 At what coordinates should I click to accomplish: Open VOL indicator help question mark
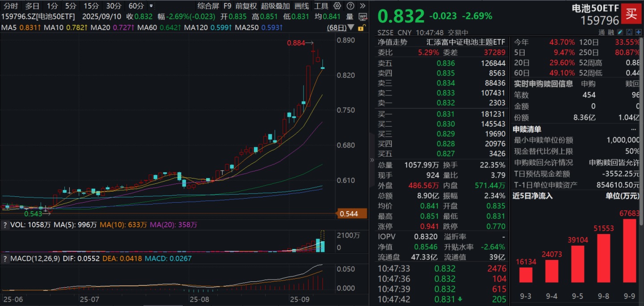[5, 225]
